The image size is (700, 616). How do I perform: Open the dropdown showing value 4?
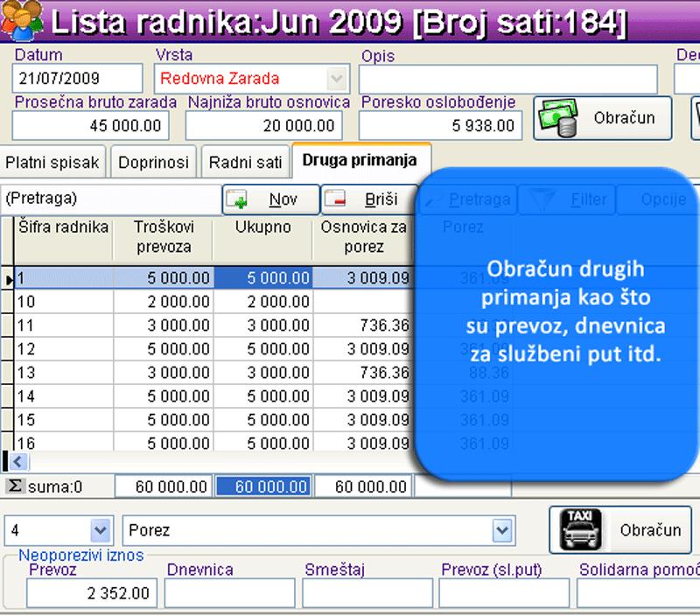100,530
